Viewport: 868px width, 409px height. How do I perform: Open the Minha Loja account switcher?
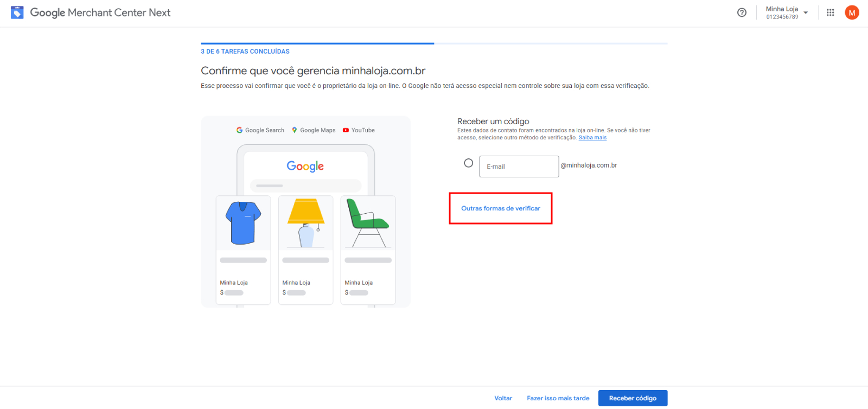pos(783,12)
